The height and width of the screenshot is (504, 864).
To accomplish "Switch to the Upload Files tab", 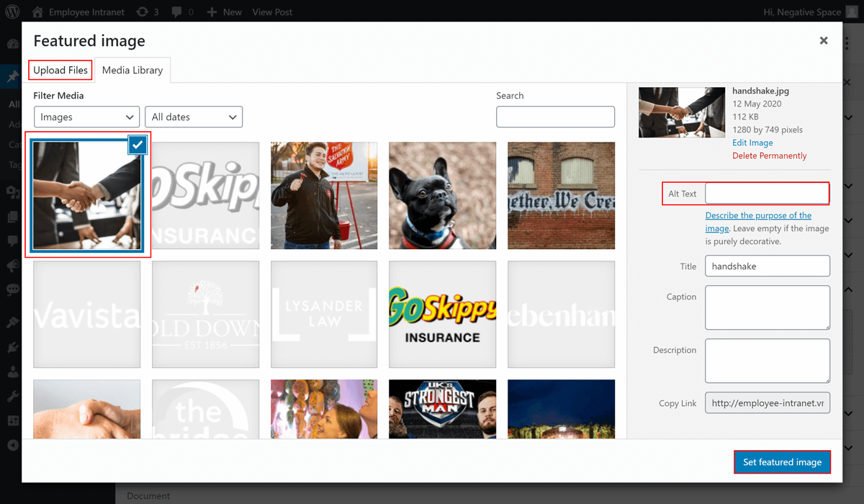I will 60,70.
